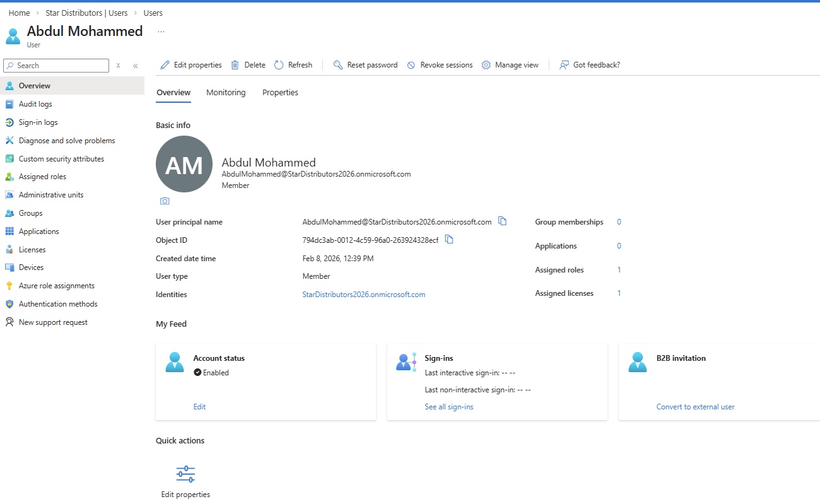The width and height of the screenshot is (820, 504).
Task: Revoke sessions for this user
Action: (440, 65)
